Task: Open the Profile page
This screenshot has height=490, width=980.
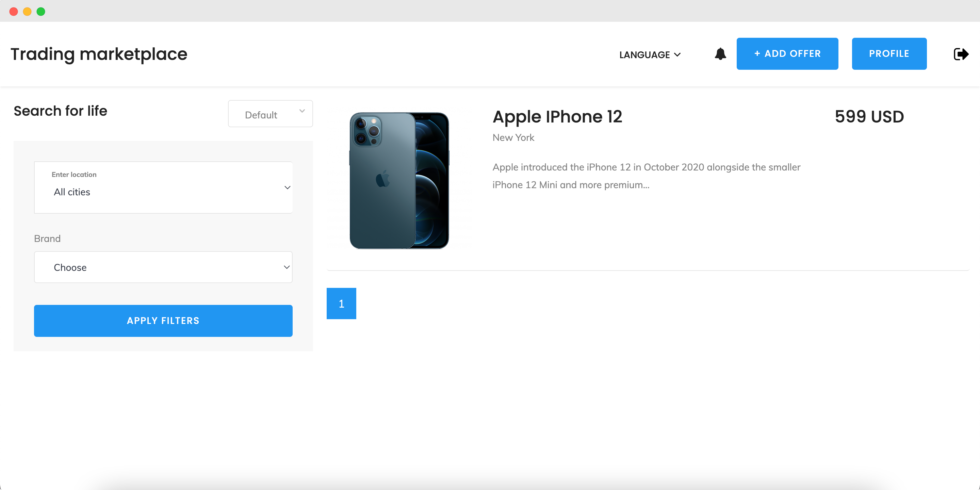Action: [889, 54]
